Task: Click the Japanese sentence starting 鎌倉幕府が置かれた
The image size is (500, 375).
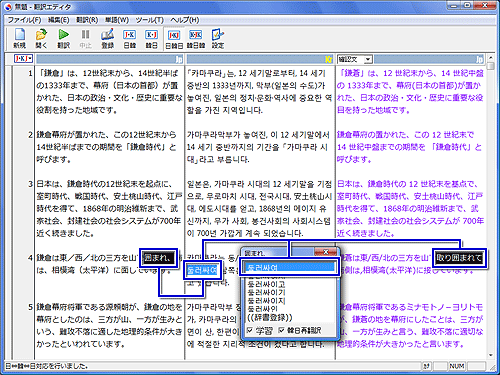Action: 107,147
